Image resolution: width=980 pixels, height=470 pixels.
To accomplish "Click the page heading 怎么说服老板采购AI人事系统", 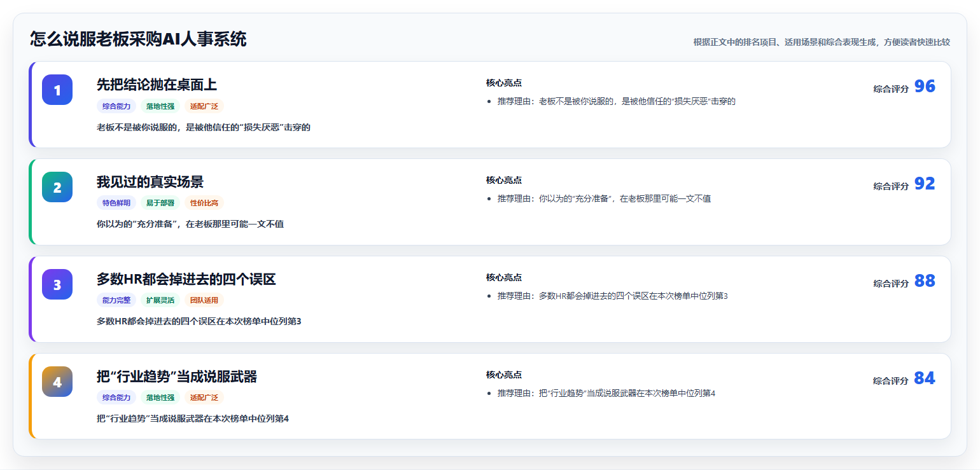I will [138, 39].
